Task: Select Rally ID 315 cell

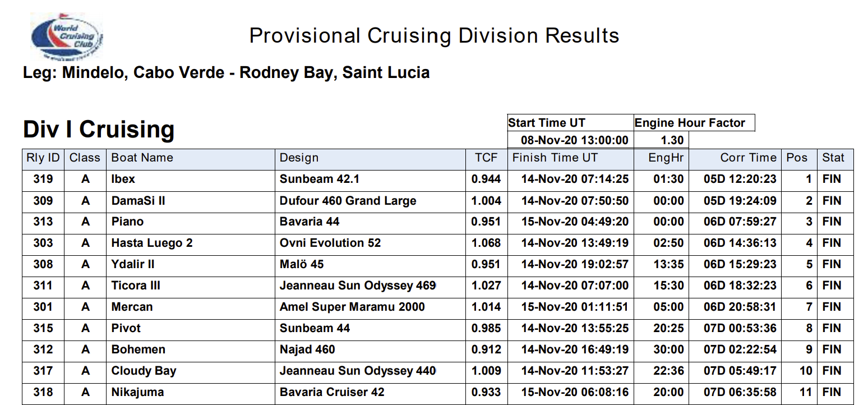Action: click(43, 328)
